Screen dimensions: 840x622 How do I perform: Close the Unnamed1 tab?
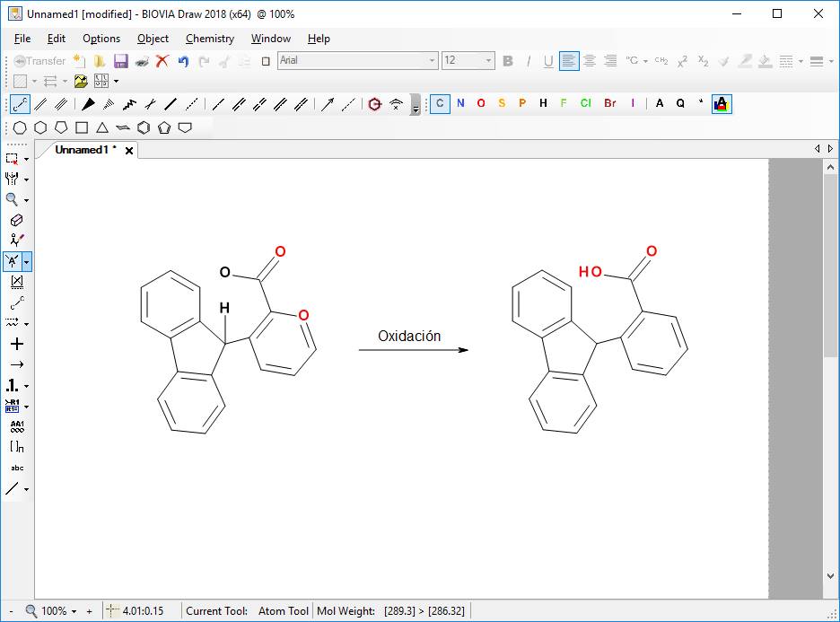coord(129,151)
